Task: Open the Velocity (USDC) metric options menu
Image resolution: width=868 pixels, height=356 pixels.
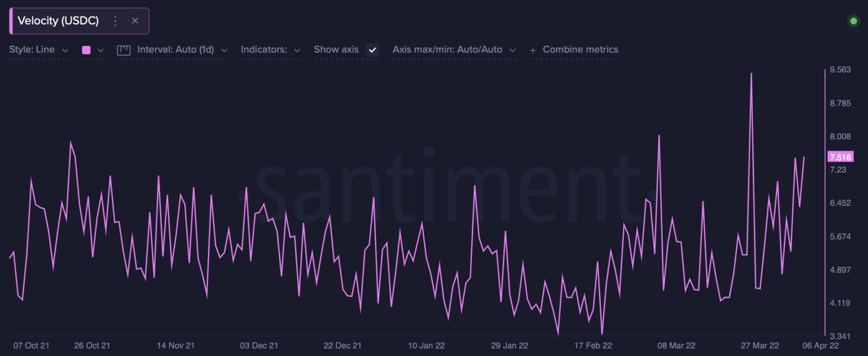Action: point(115,21)
